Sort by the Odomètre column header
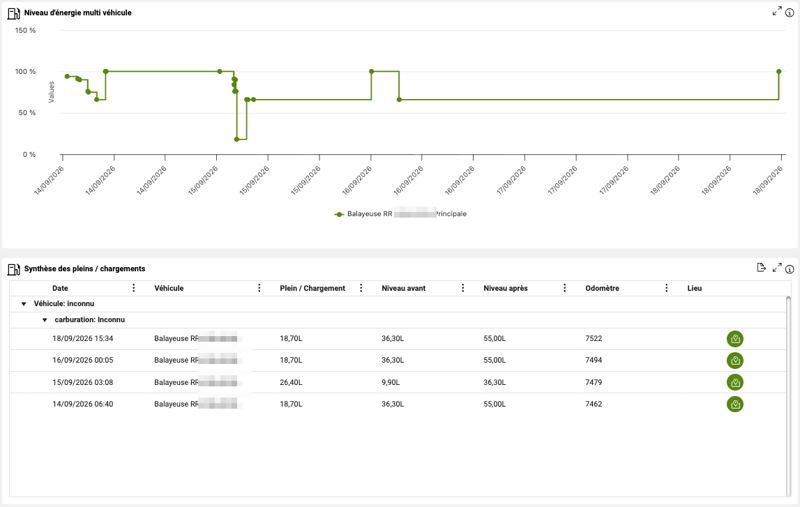The height and width of the screenshot is (507, 800). coord(602,288)
